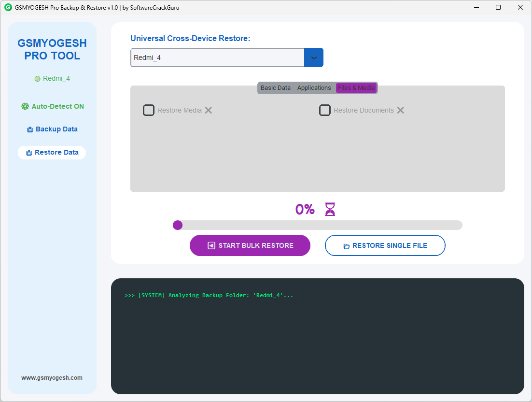
Task: Click the folder icon on Restore Single File
Action: pyautogui.click(x=346, y=246)
